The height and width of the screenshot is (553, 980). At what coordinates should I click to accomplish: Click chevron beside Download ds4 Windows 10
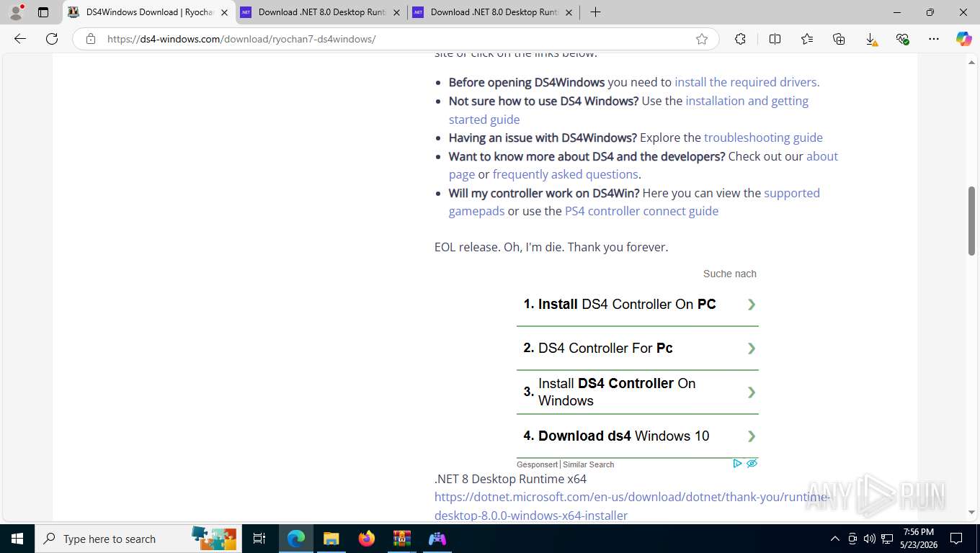coord(752,436)
